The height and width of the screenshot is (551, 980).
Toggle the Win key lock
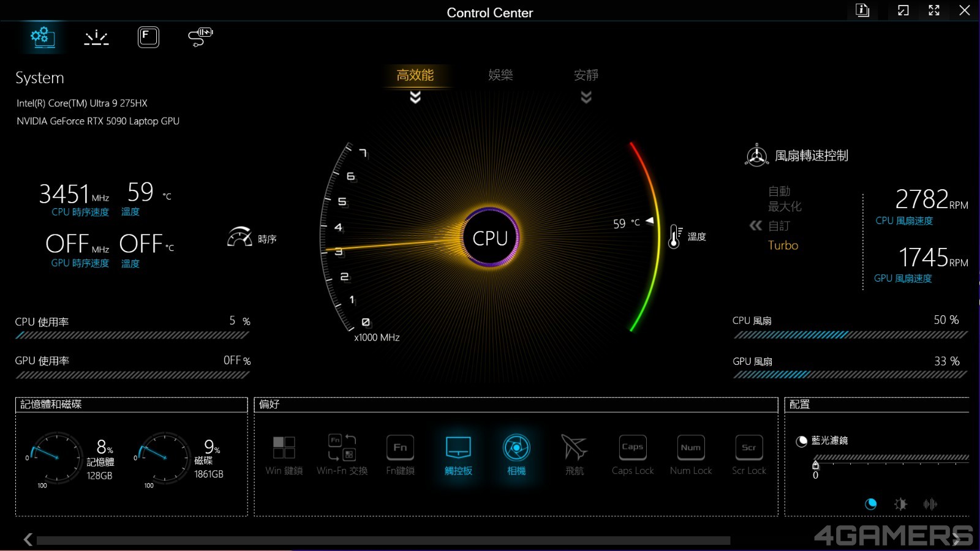(284, 449)
